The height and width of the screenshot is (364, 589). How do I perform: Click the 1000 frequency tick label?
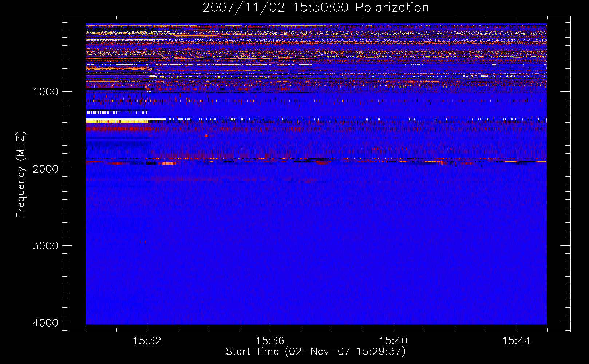tap(46, 91)
